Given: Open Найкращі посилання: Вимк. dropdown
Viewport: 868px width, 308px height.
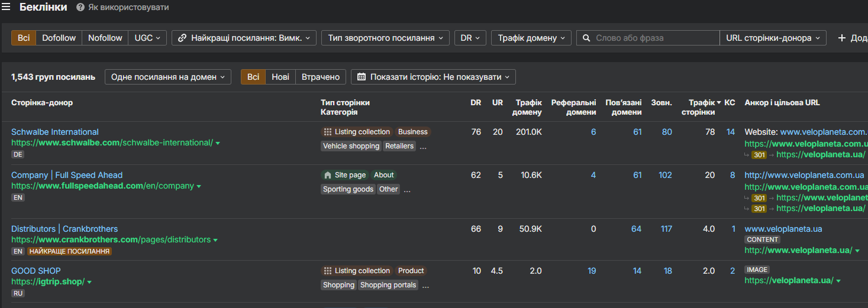Looking at the screenshot, I should tap(244, 38).
